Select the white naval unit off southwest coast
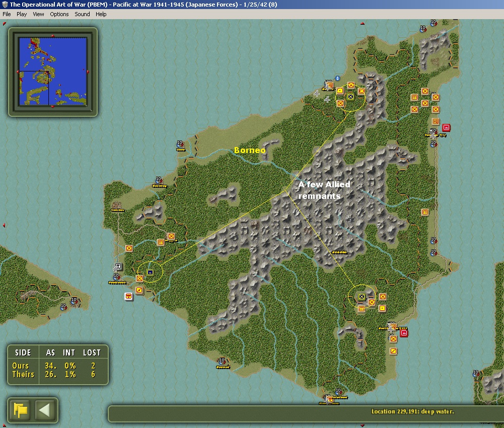This screenshot has height=428, width=504. tap(129, 296)
